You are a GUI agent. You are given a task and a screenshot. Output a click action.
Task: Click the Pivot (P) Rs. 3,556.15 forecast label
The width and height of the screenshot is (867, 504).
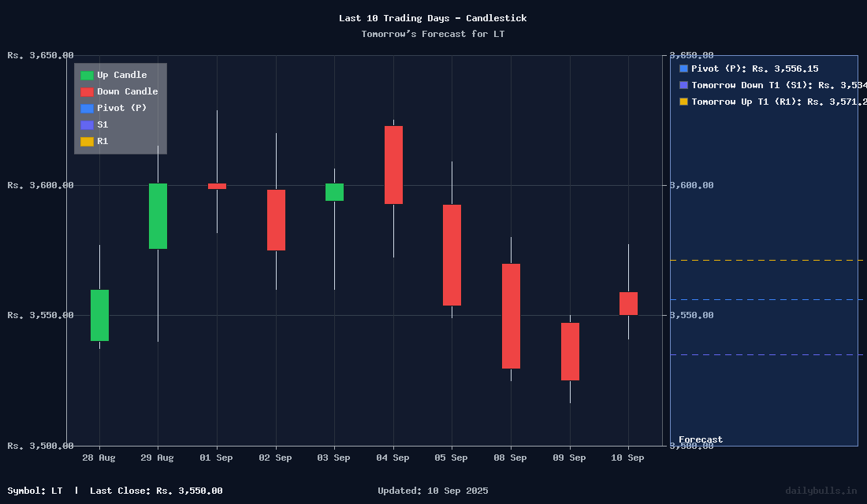click(x=755, y=69)
